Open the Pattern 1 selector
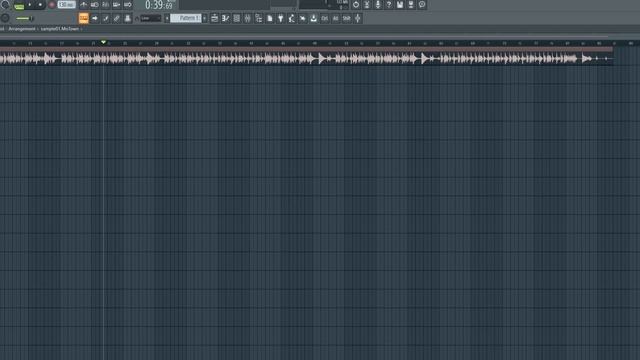Viewport: 640px width, 360px height. 186,18
